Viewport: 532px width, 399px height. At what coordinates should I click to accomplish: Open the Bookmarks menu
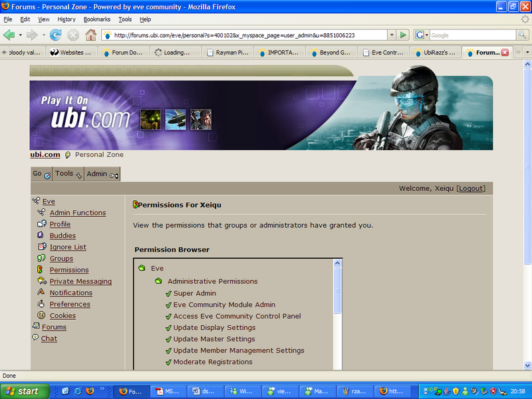coord(96,19)
